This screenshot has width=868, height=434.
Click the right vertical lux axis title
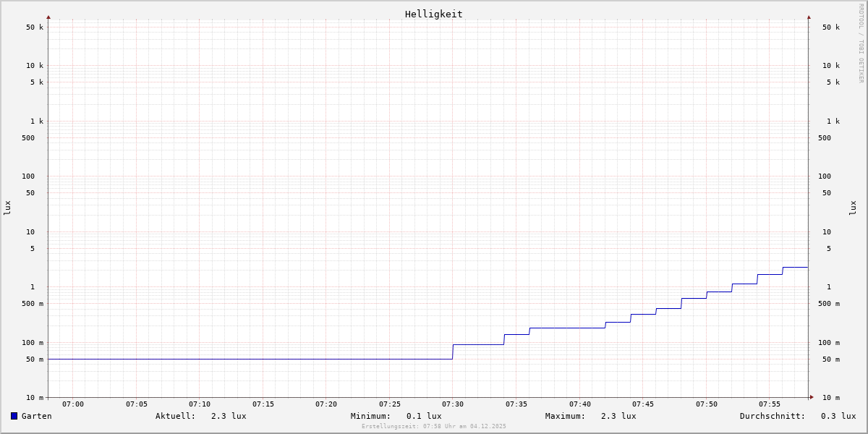[853, 208]
